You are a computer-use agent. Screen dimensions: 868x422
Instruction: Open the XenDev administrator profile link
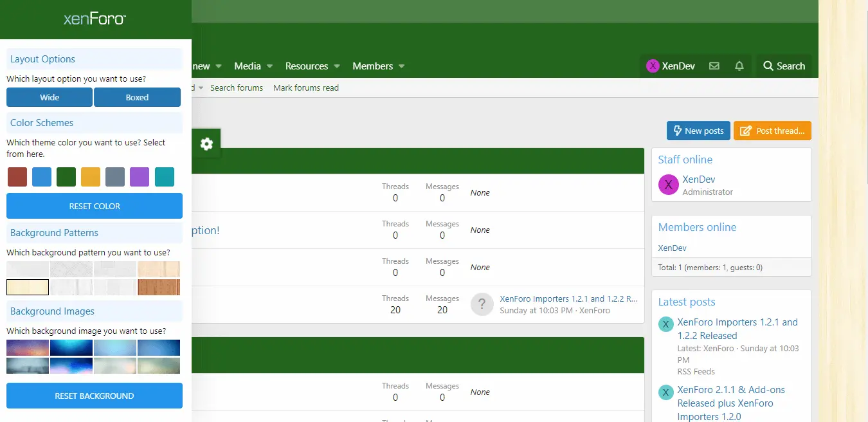click(699, 179)
